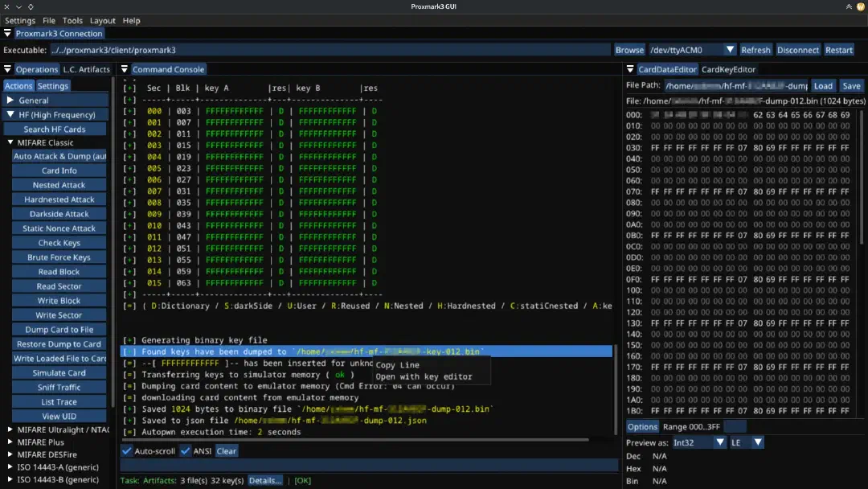
Task: Collapse the Proxmark3 Connection panel triangle
Action: [7, 33]
